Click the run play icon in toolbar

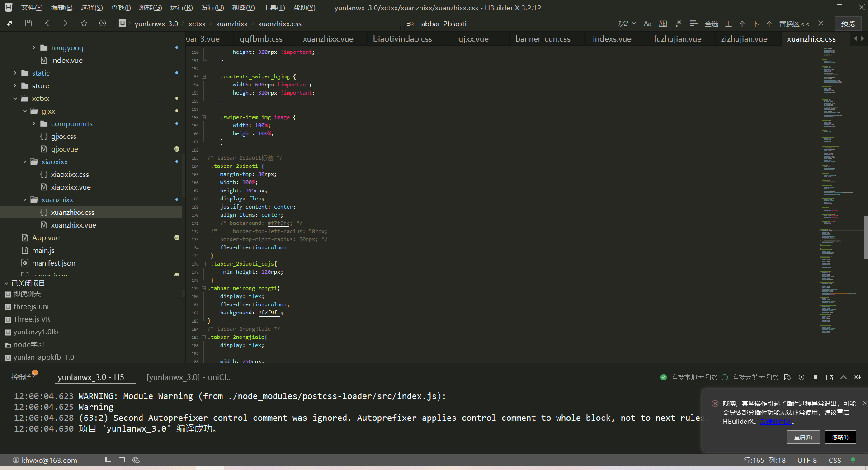coord(103,23)
